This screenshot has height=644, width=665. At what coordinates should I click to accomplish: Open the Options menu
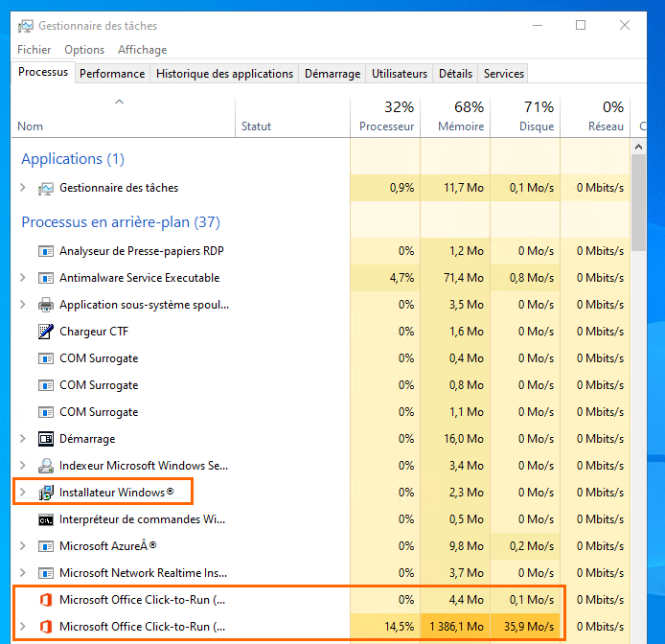(x=84, y=50)
